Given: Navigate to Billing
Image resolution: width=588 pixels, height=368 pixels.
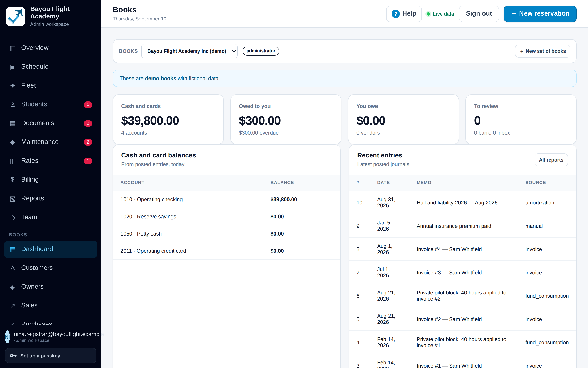Looking at the screenshot, I should pos(51,179).
